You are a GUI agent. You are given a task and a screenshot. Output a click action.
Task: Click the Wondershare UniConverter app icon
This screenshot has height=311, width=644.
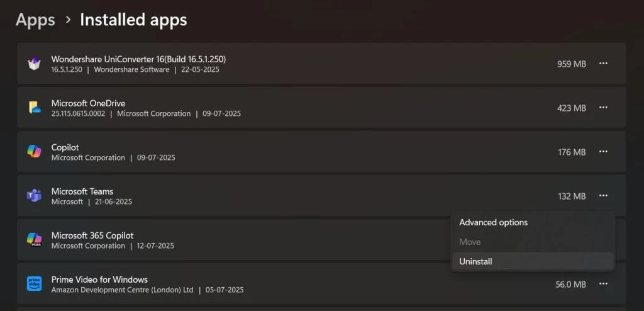pyautogui.click(x=34, y=64)
